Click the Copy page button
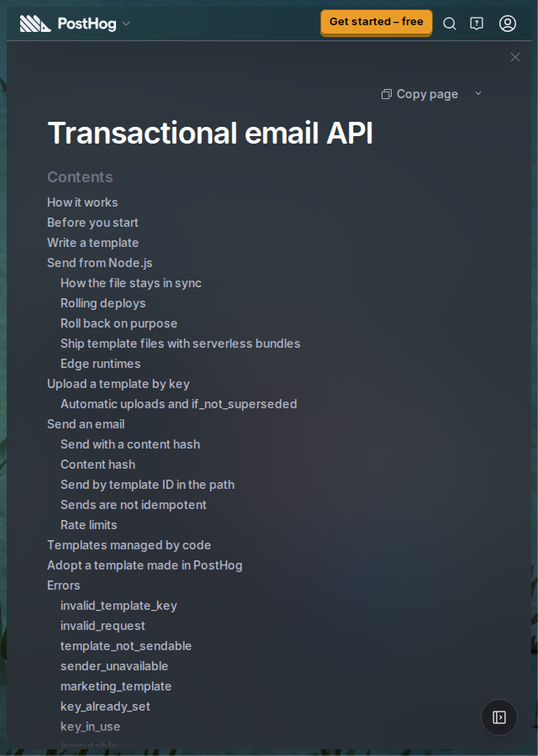Screen dimensions: 538x756 (419, 94)
